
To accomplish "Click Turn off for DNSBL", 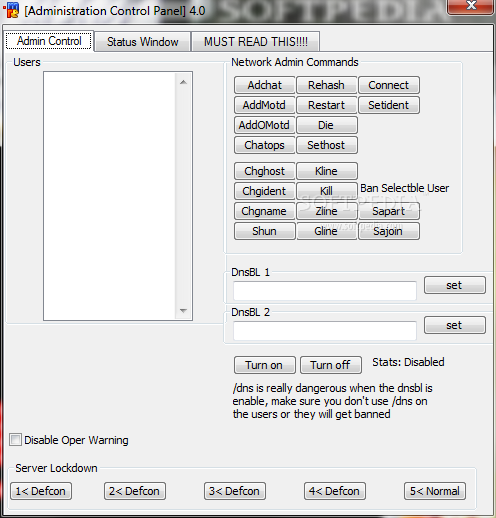I will coord(331,365).
